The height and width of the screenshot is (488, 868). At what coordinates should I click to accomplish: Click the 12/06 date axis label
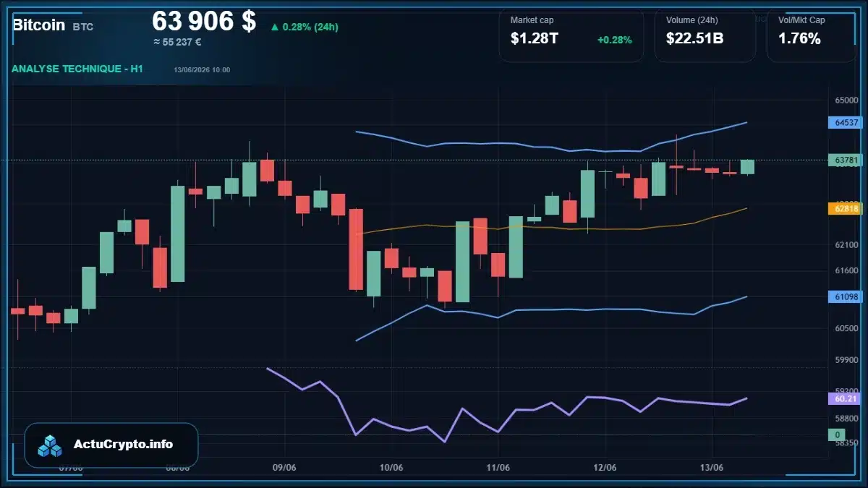click(x=605, y=468)
